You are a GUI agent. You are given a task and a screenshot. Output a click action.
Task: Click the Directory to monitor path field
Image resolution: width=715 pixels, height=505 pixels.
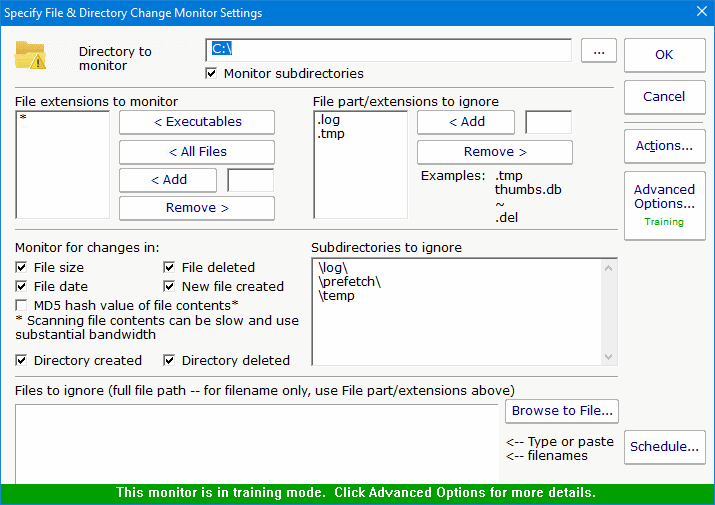tap(389, 50)
